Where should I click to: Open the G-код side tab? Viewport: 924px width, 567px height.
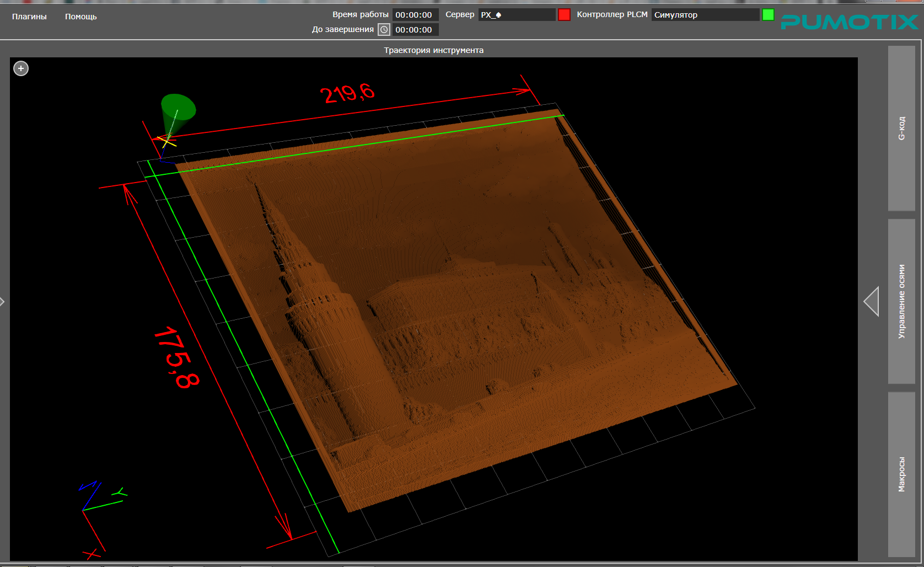click(x=901, y=128)
